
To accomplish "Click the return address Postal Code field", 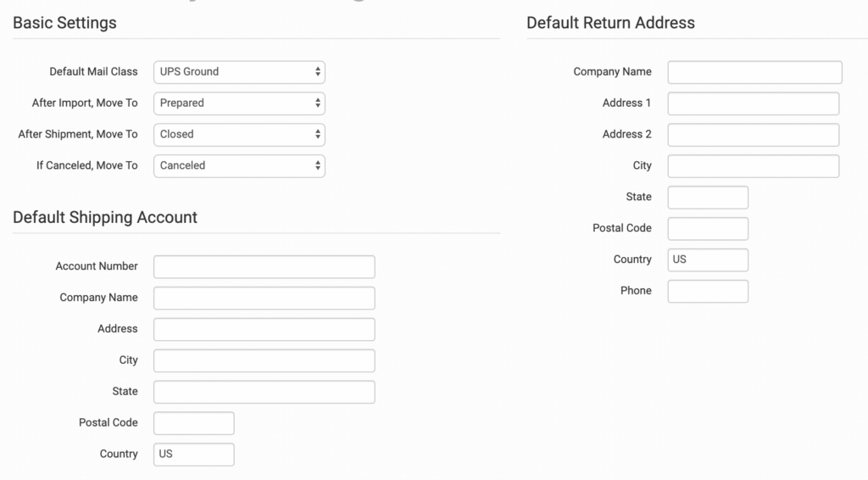I will click(x=708, y=229).
